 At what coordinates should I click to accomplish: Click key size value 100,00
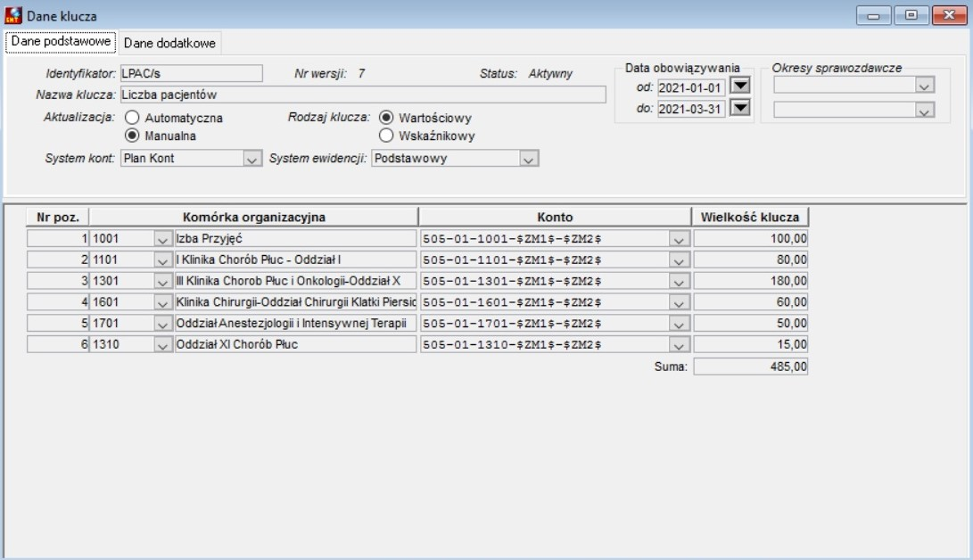750,238
